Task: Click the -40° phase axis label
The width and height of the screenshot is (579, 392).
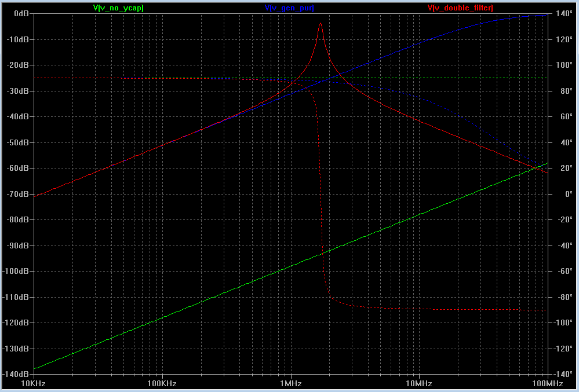Action: tap(564, 246)
